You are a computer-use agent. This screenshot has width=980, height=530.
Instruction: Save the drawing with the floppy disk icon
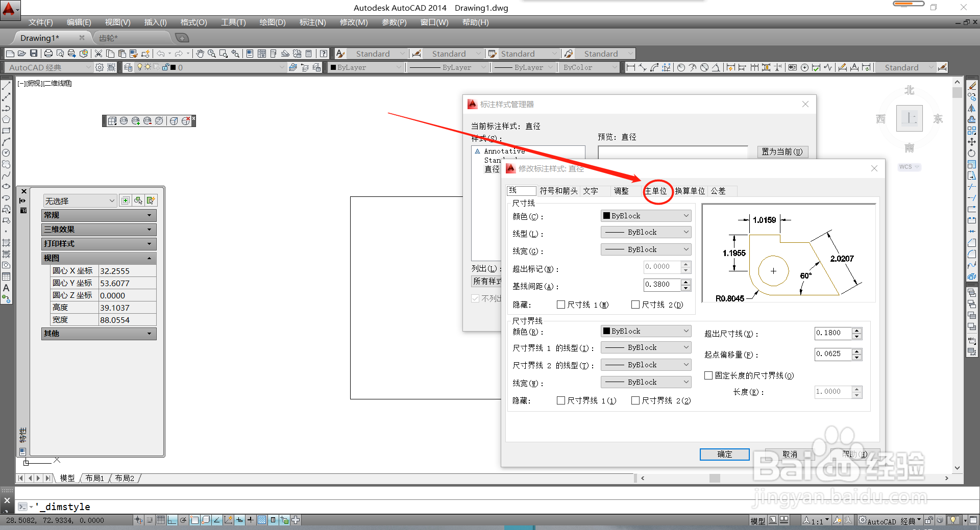tap(34, 54)
